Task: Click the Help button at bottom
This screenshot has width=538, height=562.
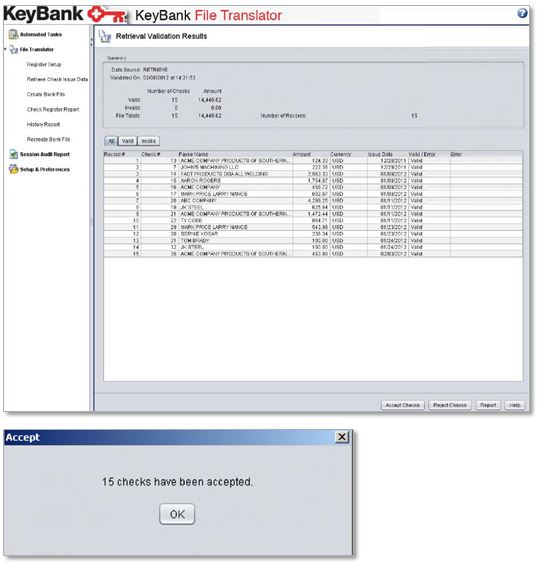Action: coord(515,405)
